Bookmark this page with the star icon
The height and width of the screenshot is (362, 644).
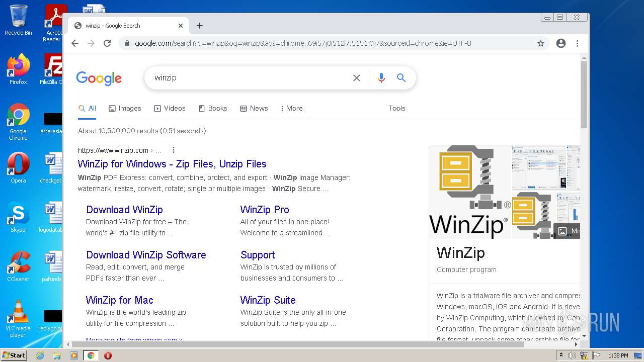click(541, 43)
